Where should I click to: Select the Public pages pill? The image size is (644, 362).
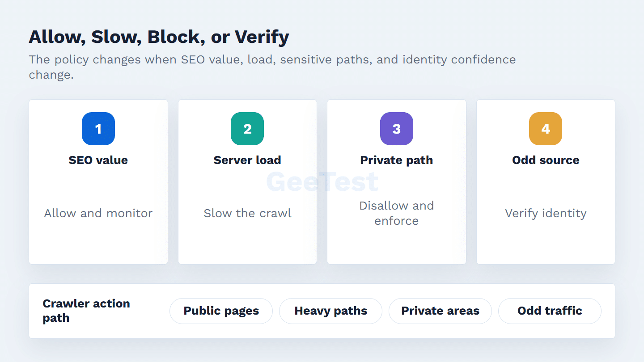[221, 311]
